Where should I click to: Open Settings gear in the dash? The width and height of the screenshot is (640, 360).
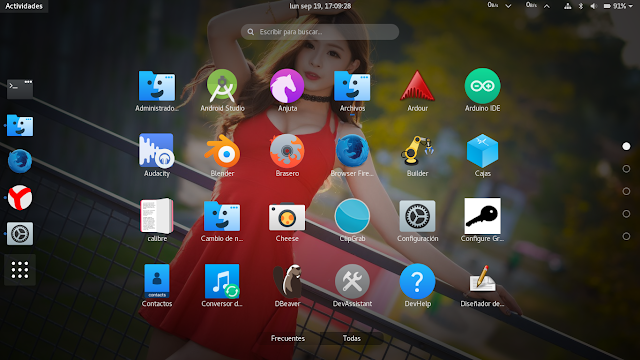20,234
